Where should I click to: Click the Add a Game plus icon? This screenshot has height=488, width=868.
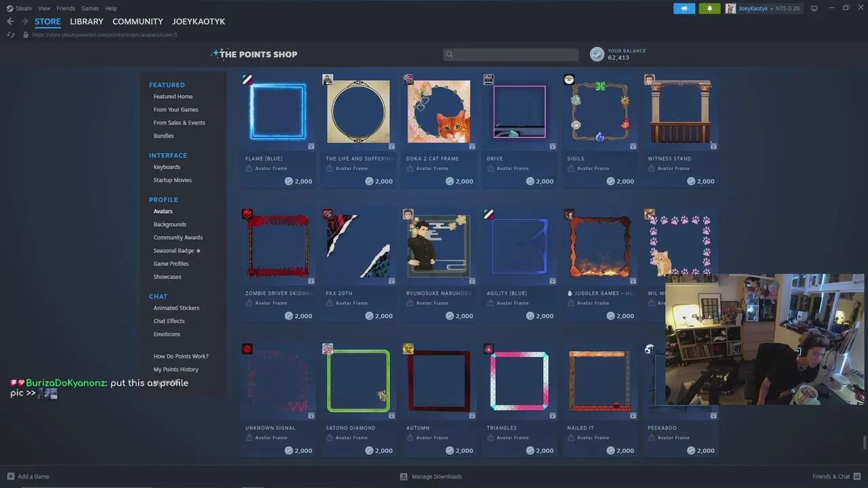coord(10,476)
